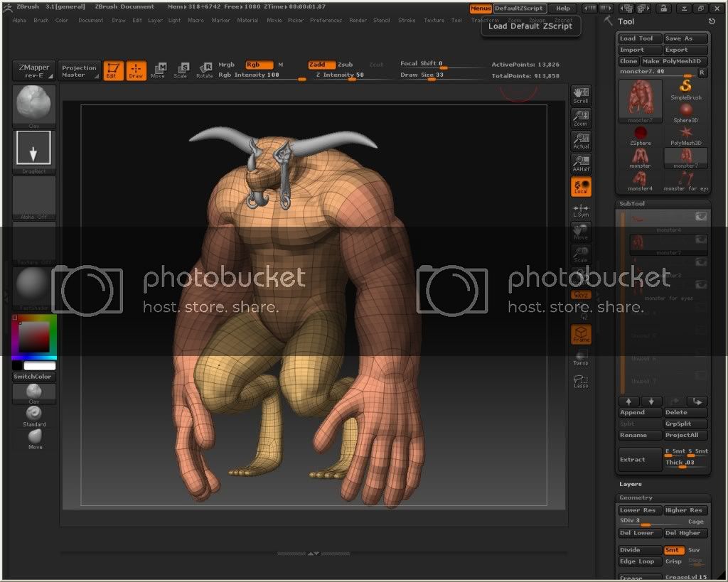The height and width of the screenshot is (582, 728).
Task: Click the SubTool up arrow icon
Action: point(629,401)
